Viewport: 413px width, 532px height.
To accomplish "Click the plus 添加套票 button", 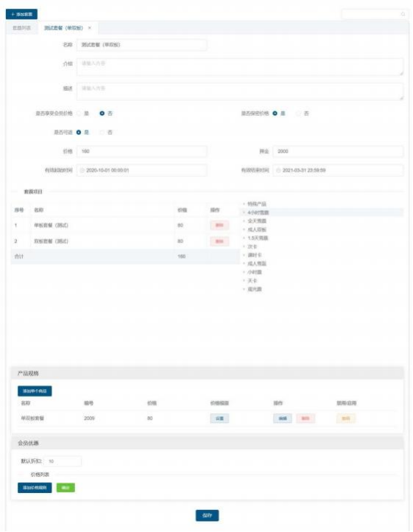I will click(21, 14).
